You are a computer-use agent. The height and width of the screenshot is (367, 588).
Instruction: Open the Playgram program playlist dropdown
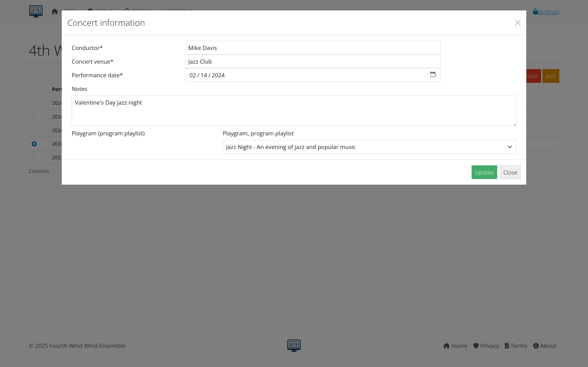369,147
